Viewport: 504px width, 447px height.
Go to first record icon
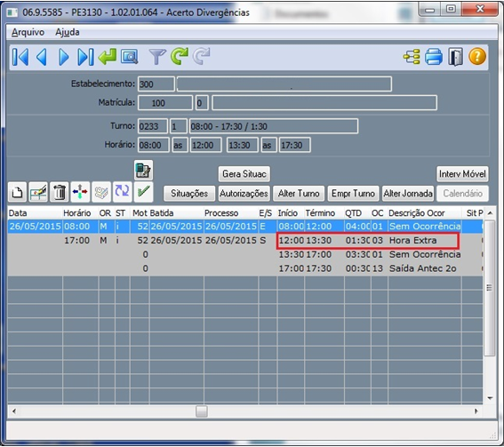pos(20,57)
